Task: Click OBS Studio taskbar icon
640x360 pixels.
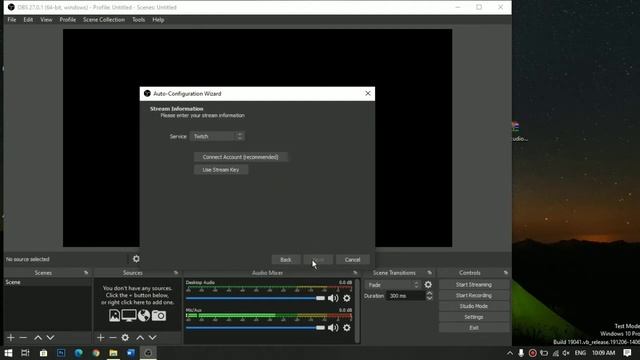Action: tap(148, 353)
